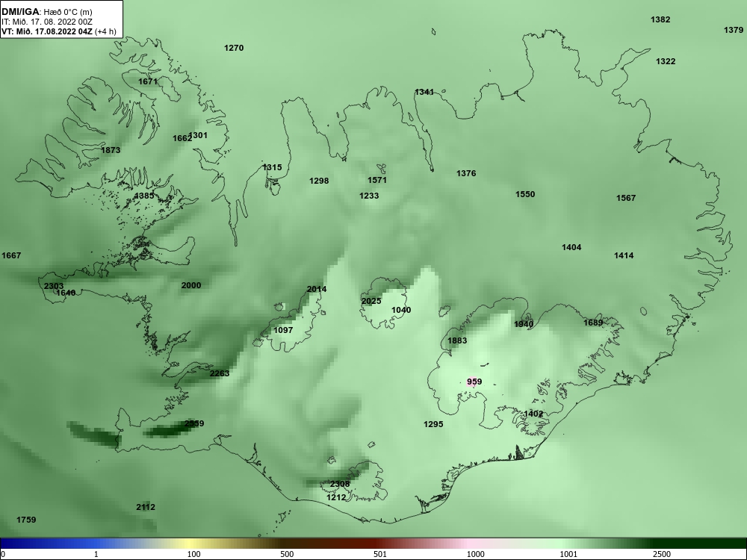The width and height of the screenshot is (747, 560).
Task: Click the 1404 map value
Action: 571,247
